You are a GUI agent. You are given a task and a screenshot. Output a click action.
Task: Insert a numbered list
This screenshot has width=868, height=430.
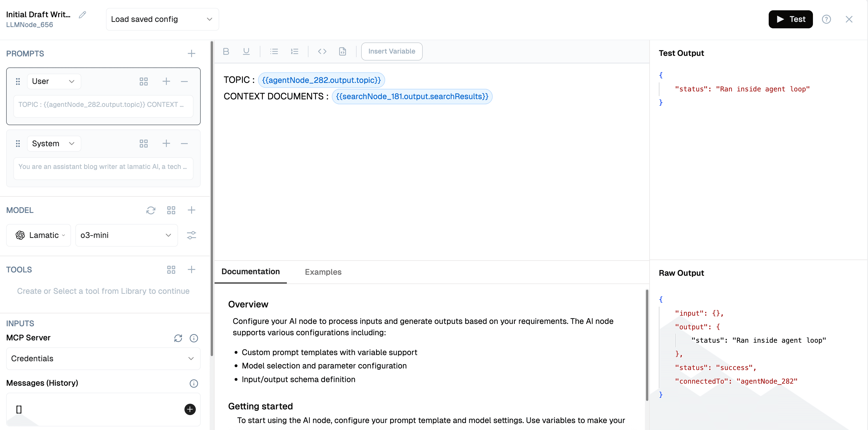(295, 51)
